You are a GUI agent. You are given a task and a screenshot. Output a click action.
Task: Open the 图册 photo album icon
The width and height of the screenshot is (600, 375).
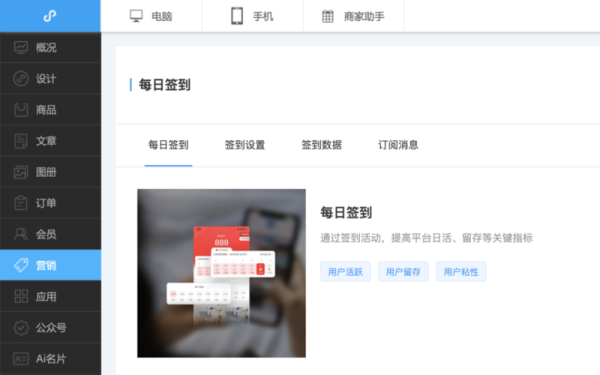(x=21, y=172)
